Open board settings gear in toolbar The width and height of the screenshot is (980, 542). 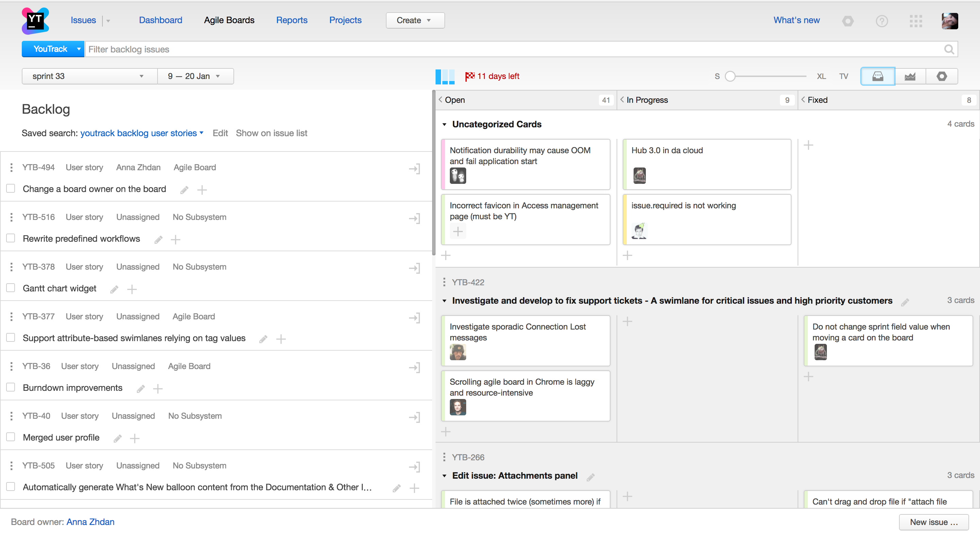942,76
